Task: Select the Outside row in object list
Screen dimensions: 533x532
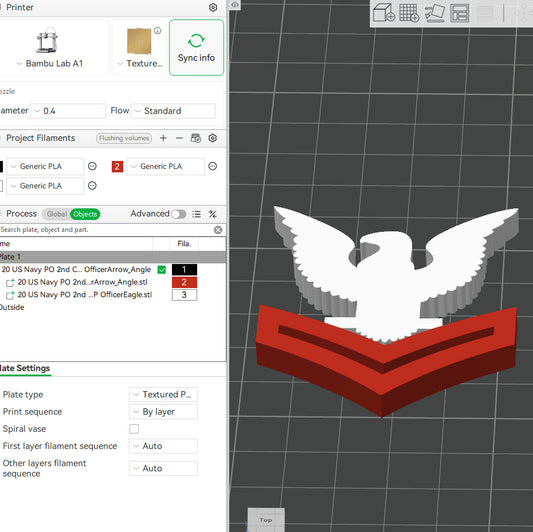Action: (12, 307)
